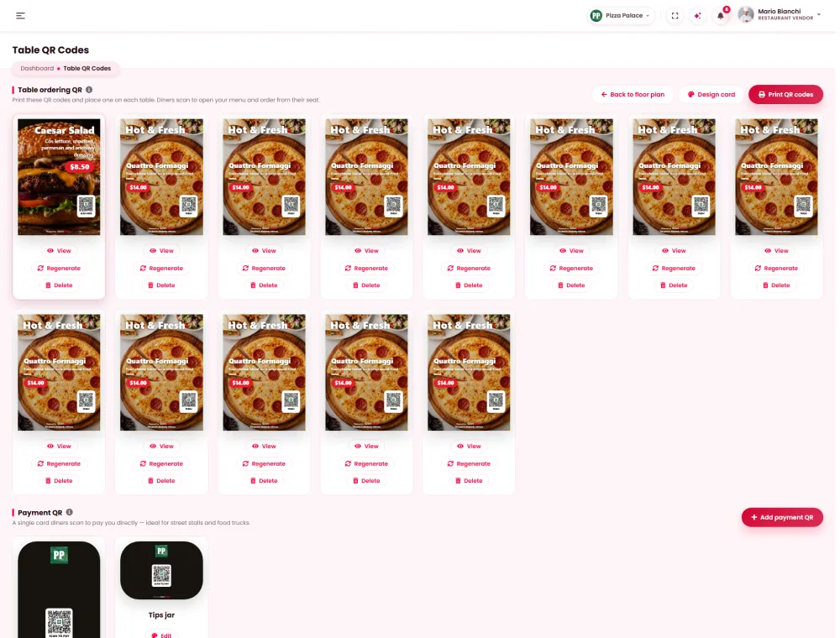Click the Table QR Codes breadcrumb
The image size is (840, 638).
point(87,69)
